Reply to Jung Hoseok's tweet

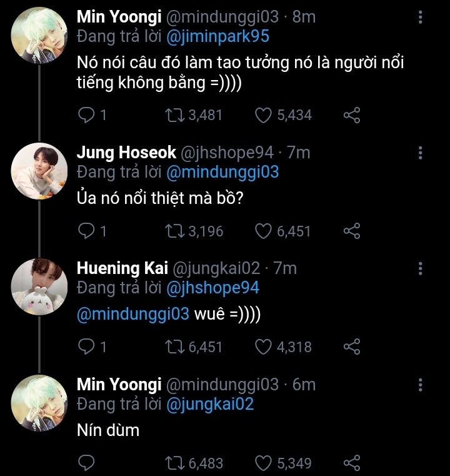point(87,231)
